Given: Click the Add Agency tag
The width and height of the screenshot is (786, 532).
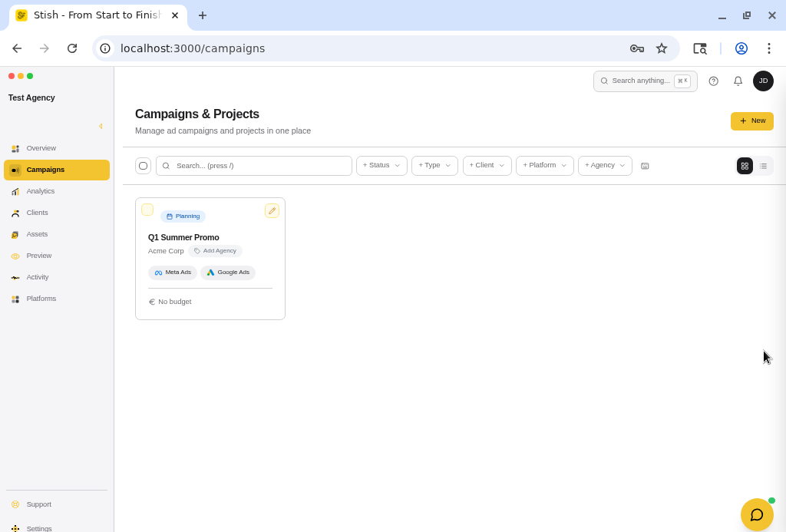Looking at the screenshot, I should (x=215, y=251).
